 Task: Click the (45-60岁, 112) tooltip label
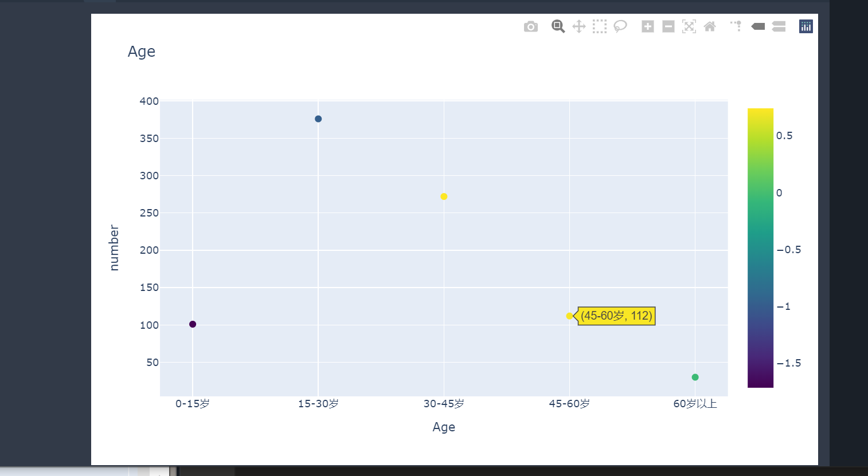pos(616,316)
